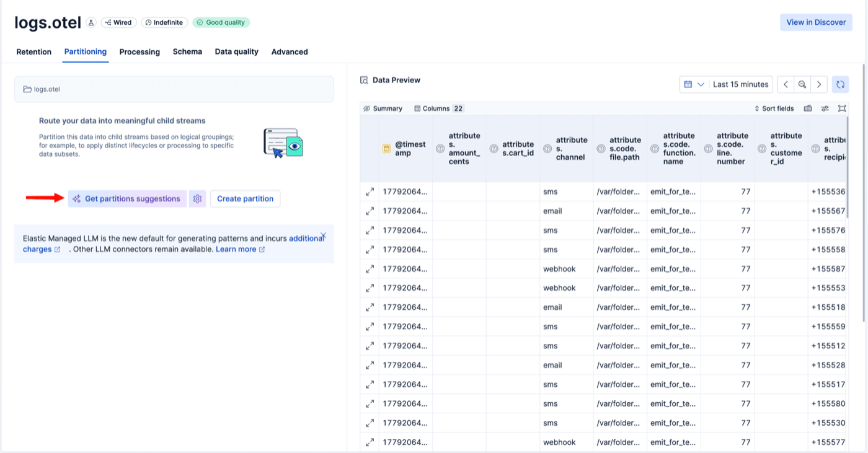
Task: Expand the row with recipient +155587
Action: coord(370,269)
